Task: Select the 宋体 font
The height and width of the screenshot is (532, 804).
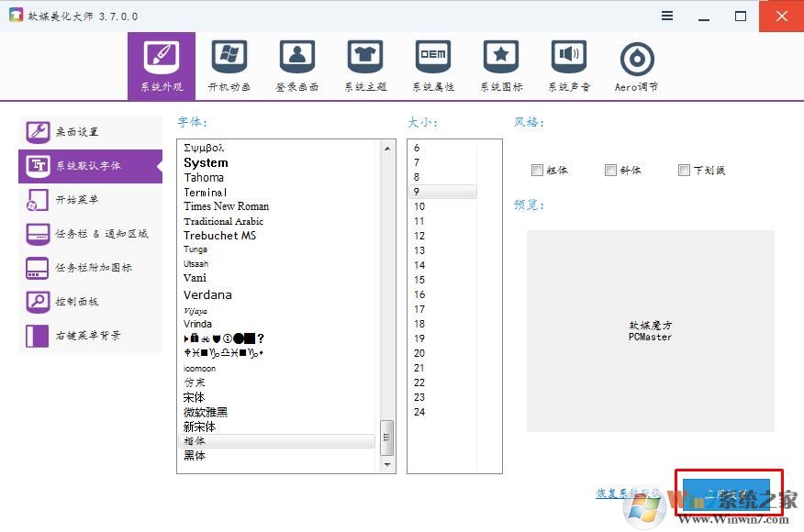Action: pos(195,398)
